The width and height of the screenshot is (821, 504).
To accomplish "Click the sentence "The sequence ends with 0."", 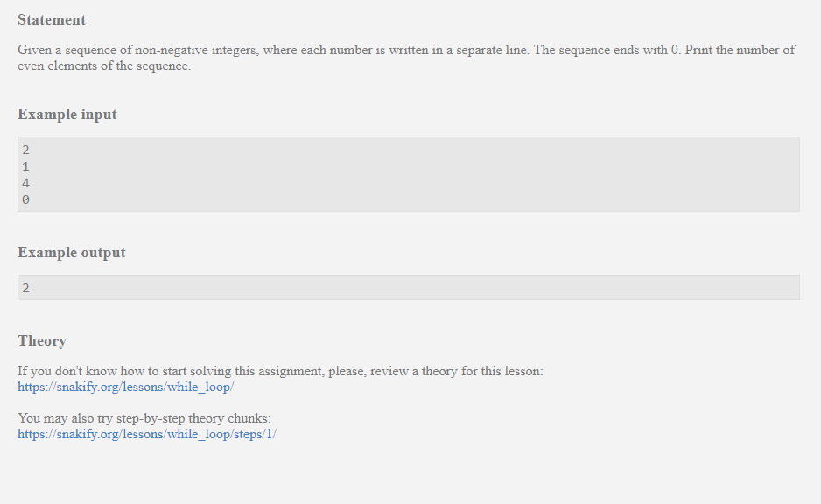I will tap(607, 50).
